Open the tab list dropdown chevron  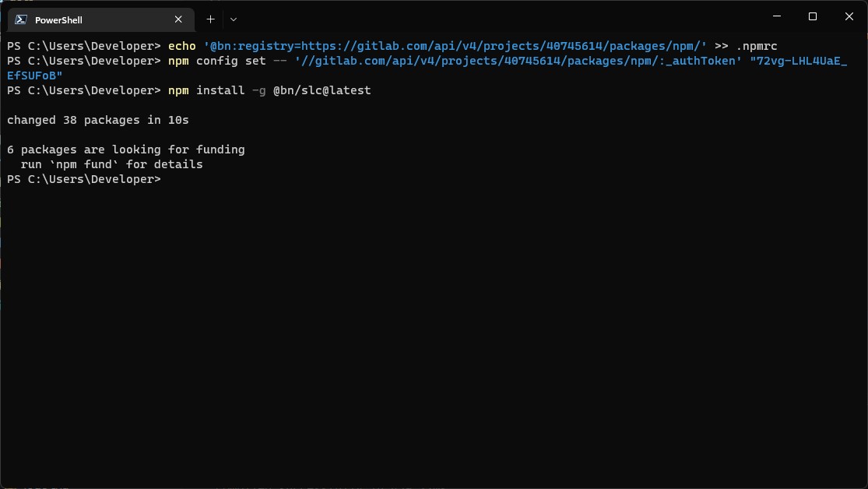[232, 19]
